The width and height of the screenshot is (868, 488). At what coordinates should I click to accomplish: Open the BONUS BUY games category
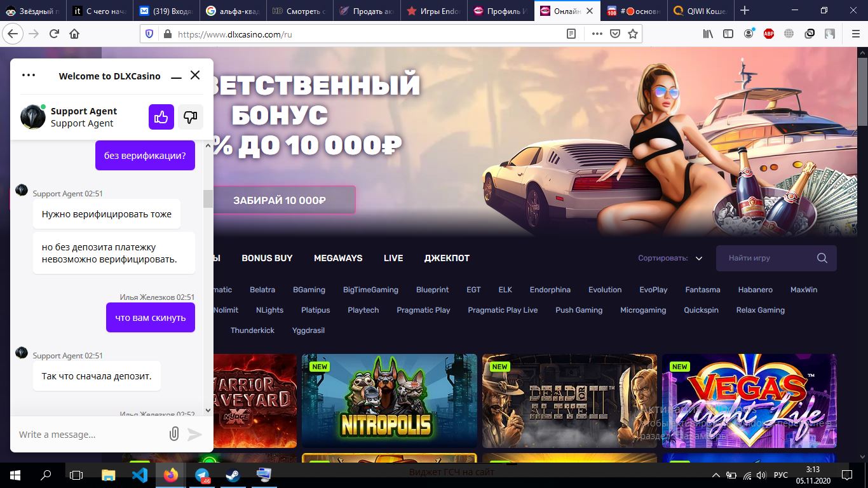coord(267,258)
